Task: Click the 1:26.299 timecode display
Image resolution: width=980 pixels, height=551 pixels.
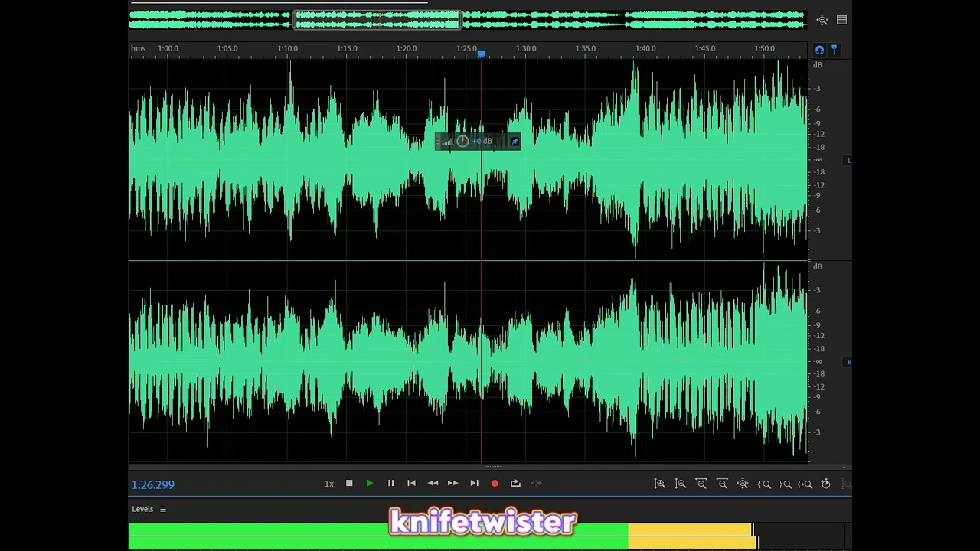Action: pos(153,484)
